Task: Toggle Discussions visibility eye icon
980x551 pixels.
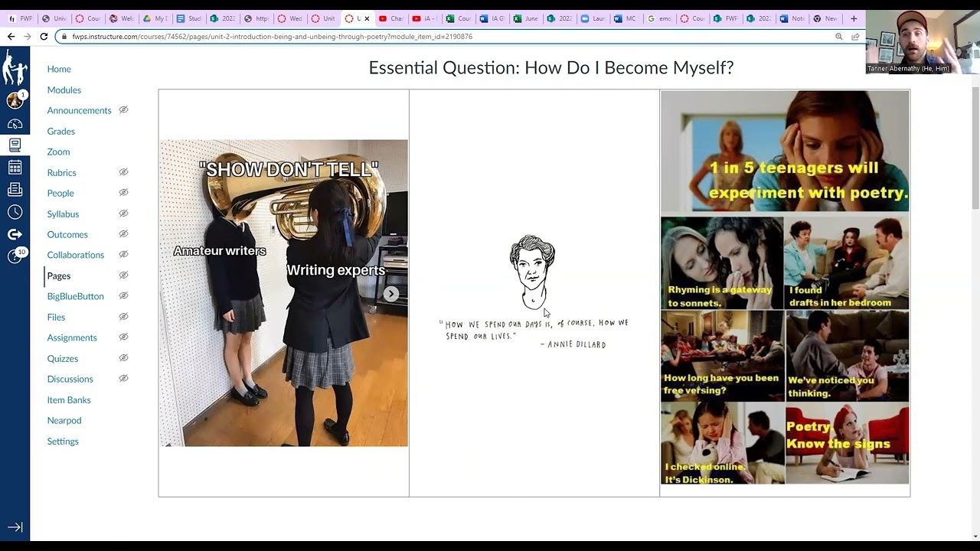Action: (123, 379)
